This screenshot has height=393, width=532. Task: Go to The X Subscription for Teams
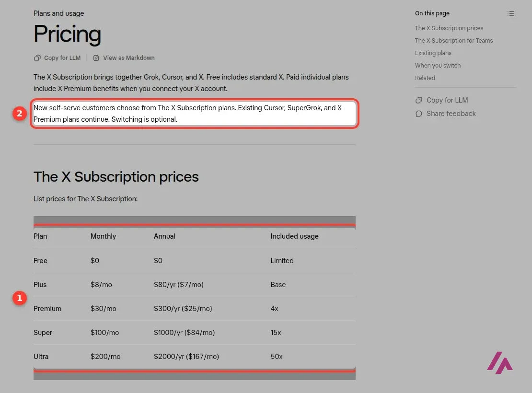coord(453,41)
